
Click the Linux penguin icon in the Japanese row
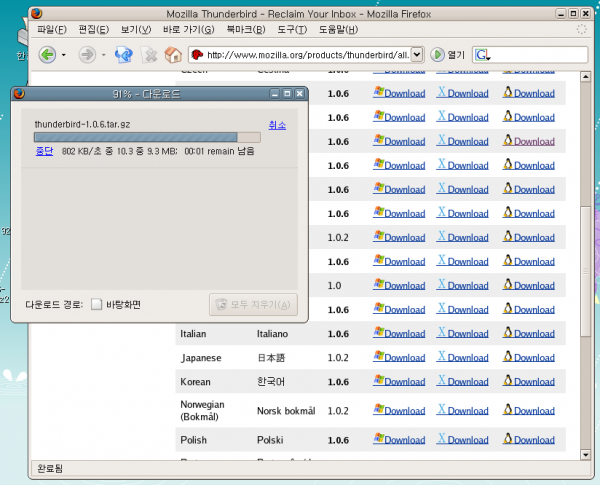[x=508, y=356]
